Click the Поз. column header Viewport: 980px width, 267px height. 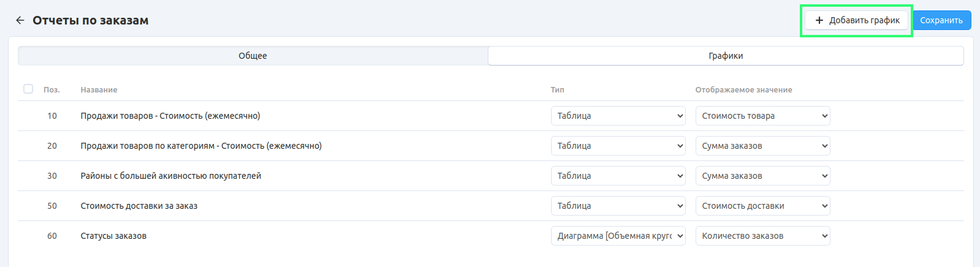click(51, 90)
